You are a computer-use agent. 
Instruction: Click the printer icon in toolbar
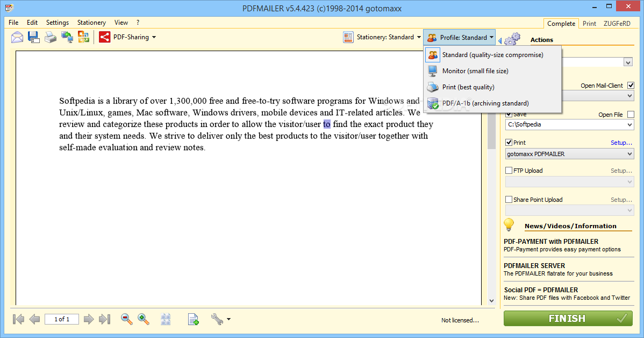coord(50,37)
